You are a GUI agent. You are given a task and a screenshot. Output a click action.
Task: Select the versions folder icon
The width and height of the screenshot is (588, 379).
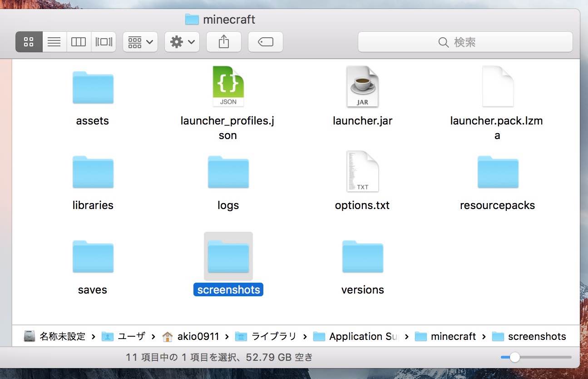click(x=362, y=256)
